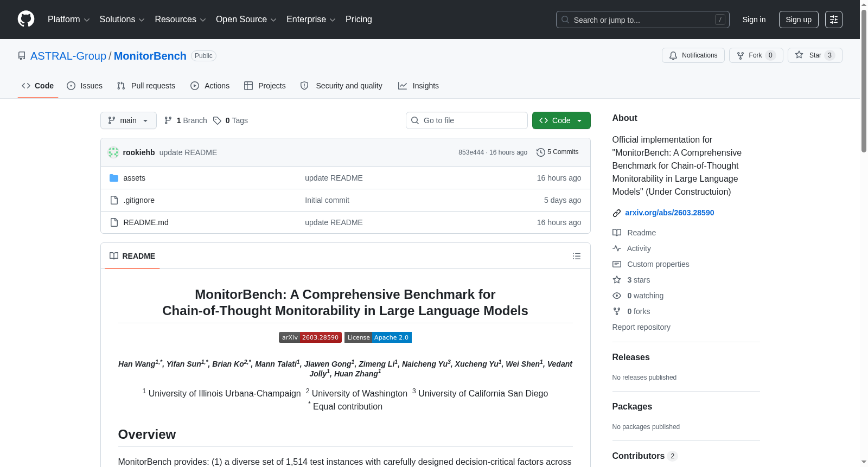Expand the Resources menu
Screen dimensions: 868x467
181,20
